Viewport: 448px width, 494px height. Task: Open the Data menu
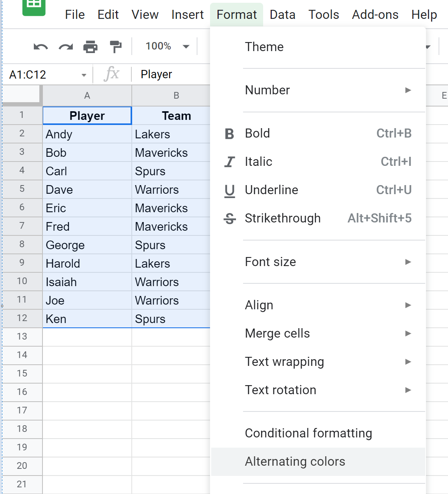click(282, 15)
